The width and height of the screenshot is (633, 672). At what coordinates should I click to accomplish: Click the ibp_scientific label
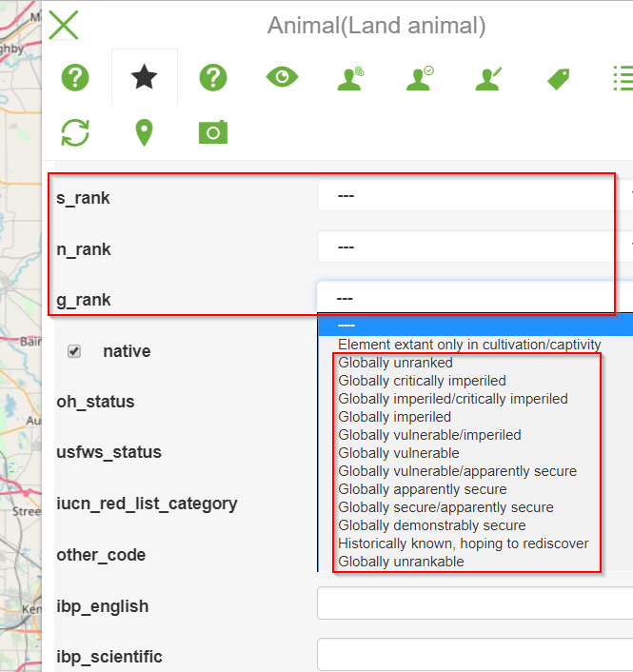pyautogui.click(x=109, y=657)
